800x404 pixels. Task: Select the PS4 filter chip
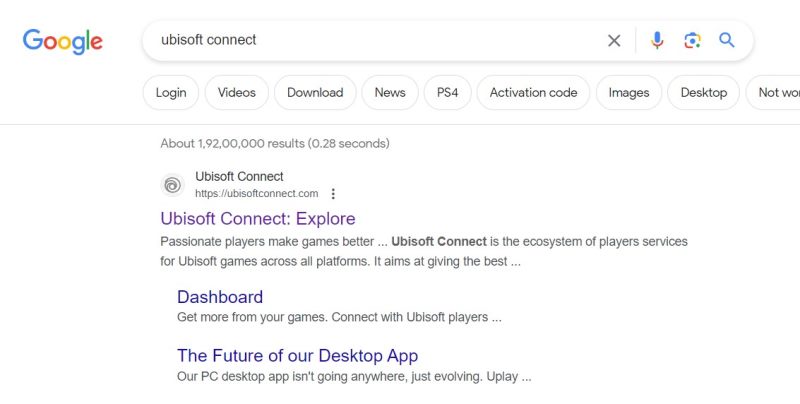tap(447, 92)
